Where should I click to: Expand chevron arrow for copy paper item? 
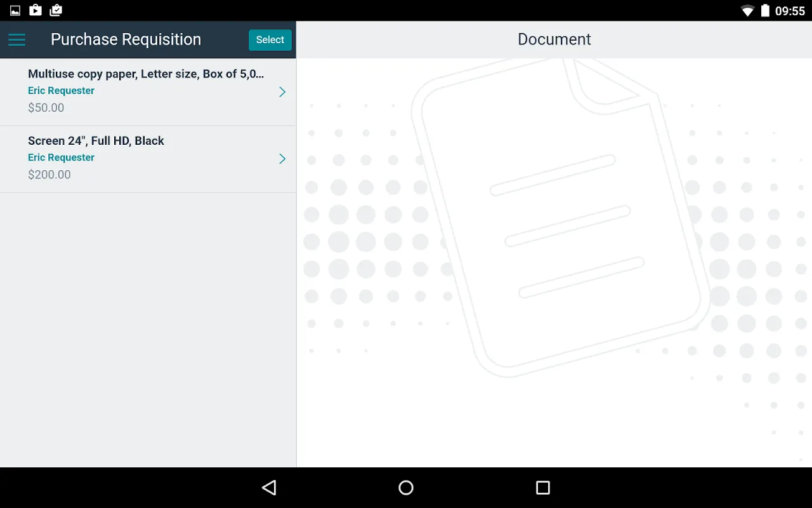click(282, 92)
